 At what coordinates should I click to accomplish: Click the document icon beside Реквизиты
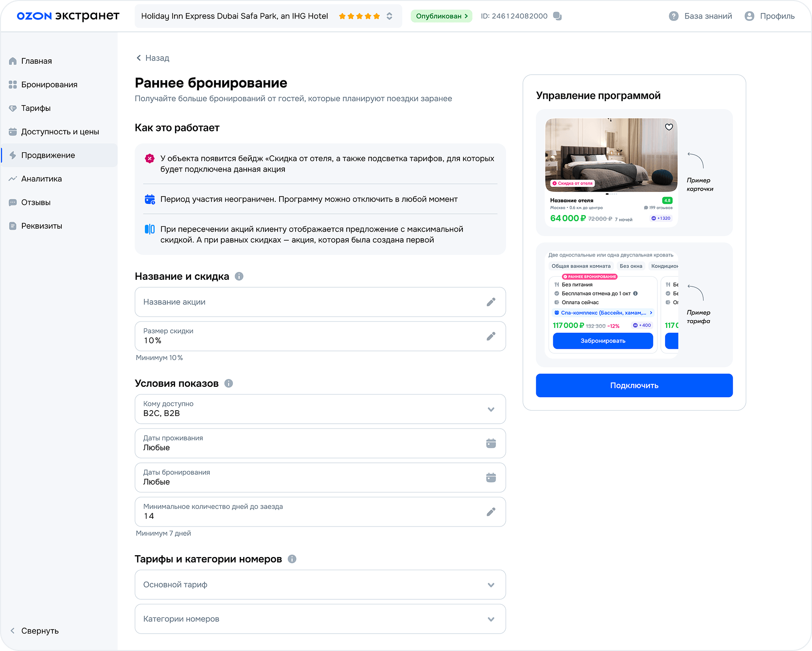tap(13, 226)
